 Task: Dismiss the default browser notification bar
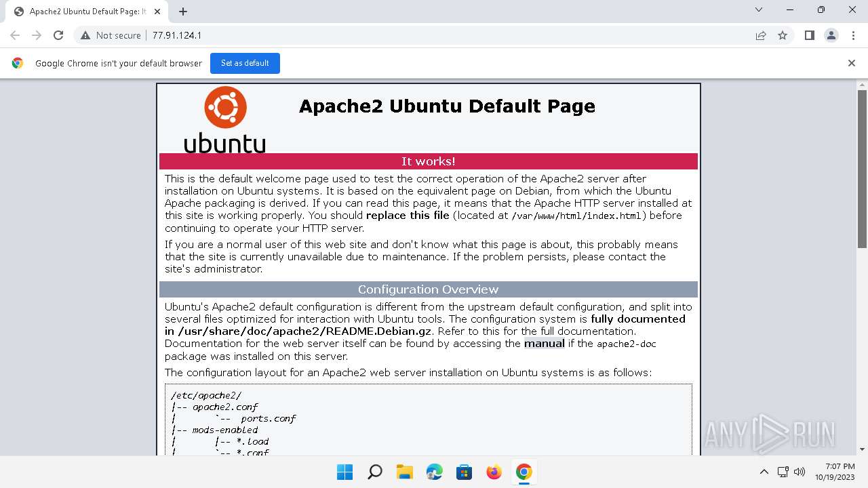[x=852, y=63]
